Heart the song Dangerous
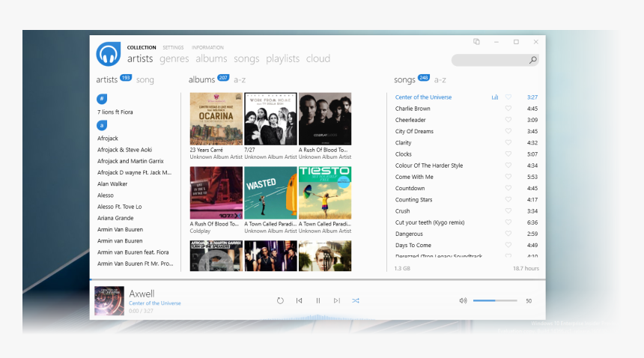Viewport: 644px width, 358px height. coord(508,234)
